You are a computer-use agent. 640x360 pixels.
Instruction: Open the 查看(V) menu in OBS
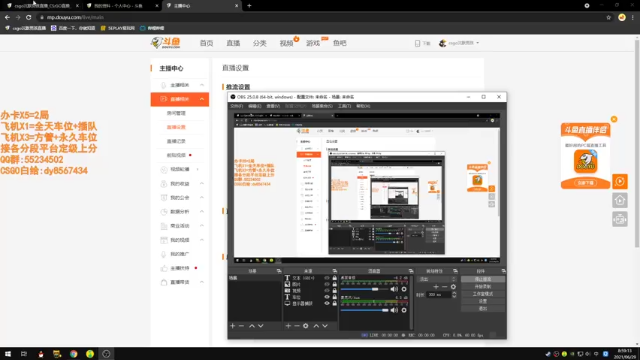point(273,106)
